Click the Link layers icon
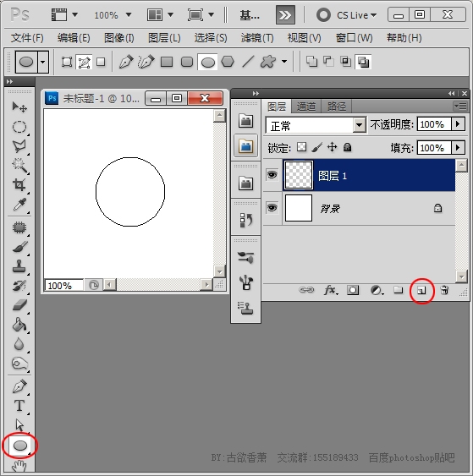The image size is (473, 476). tap(306, 290)
